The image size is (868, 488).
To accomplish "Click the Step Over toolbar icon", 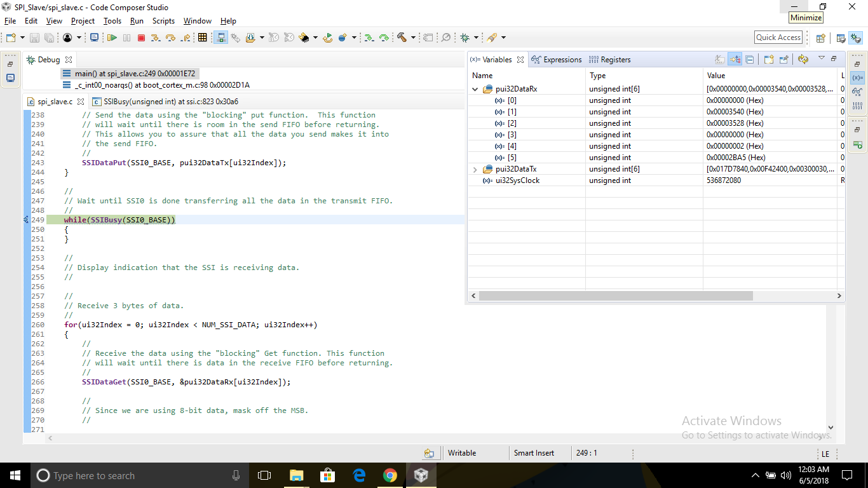I will coord(170,37).
